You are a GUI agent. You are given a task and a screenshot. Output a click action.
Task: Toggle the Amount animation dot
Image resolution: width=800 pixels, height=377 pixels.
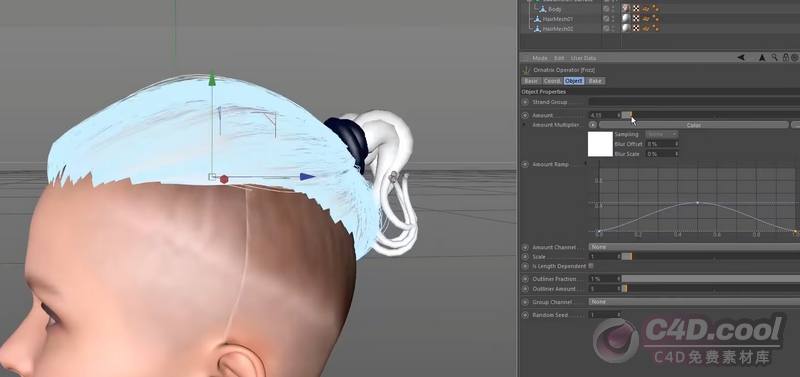coord(526,115)
